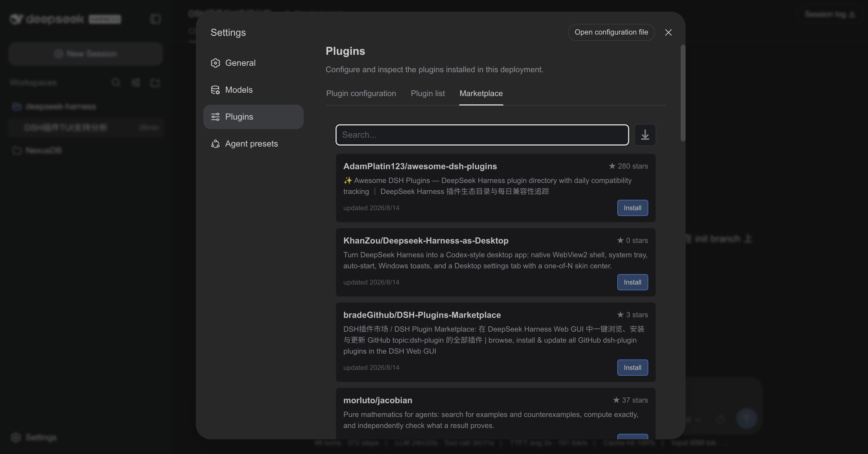The height and width of the screenshot is (454, 868).
Task: Click the star icon next to 3 stars
Action: [x=620, y=314]
